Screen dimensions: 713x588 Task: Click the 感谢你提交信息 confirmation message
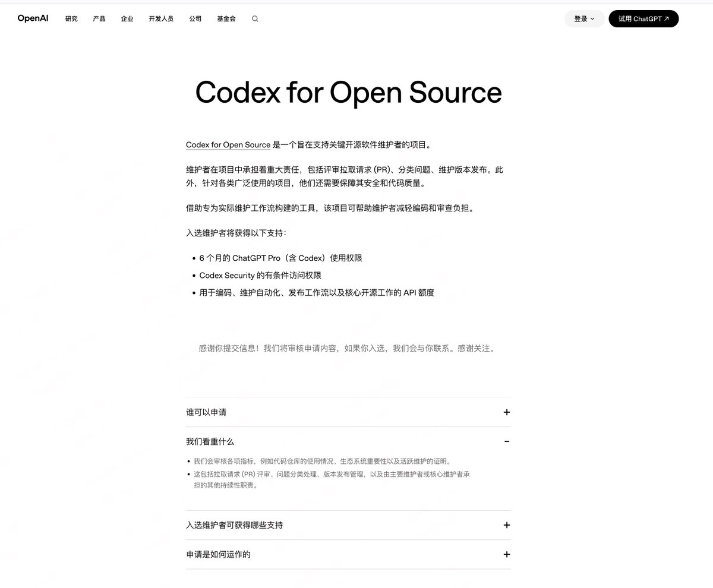[347, 349]
